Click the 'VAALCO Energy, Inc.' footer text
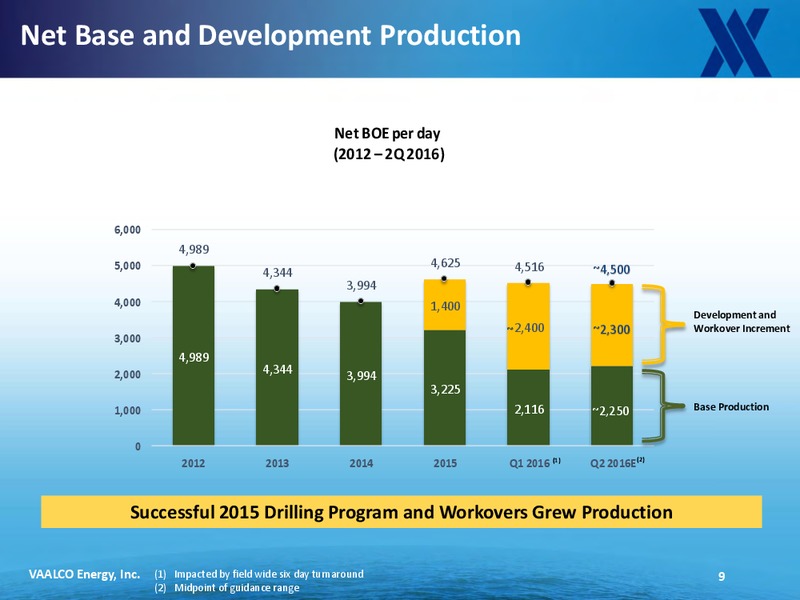Image resolution: width=800 pixels, height=600 pixels. coord(84,574)
